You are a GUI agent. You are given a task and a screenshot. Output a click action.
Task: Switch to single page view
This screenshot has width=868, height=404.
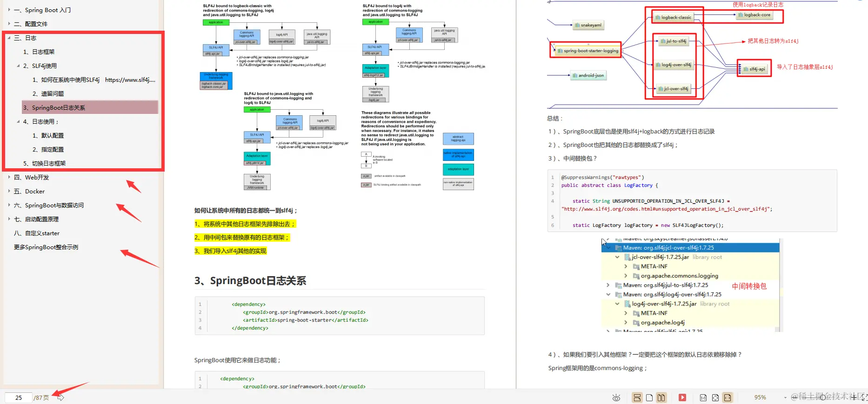649,398
